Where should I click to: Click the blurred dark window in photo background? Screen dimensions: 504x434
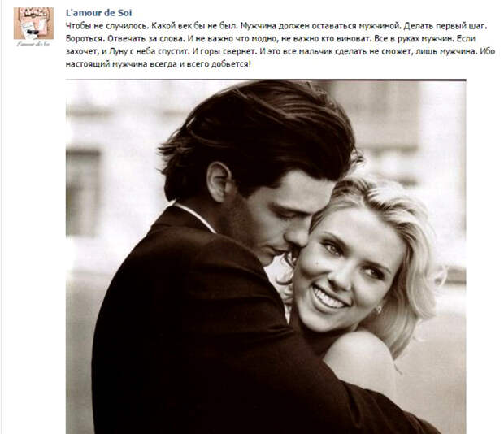coord(83,193)
